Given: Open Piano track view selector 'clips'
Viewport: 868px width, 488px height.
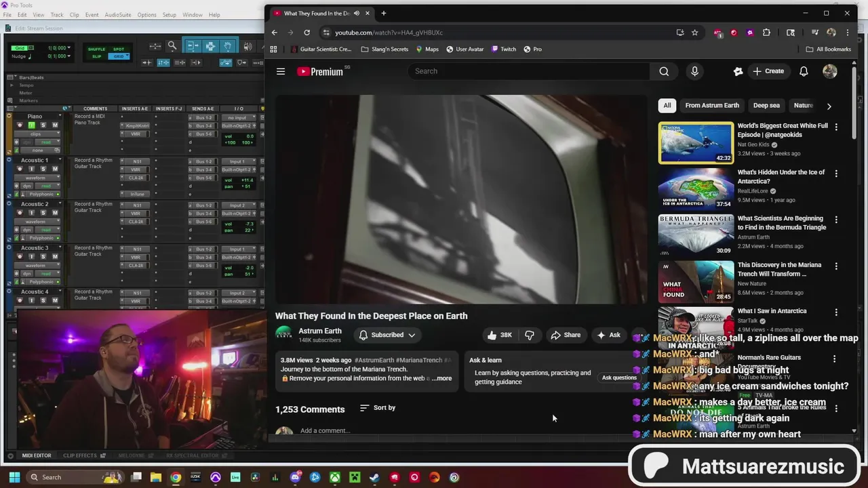Looking at the screenshot, I should coord(38,134).
